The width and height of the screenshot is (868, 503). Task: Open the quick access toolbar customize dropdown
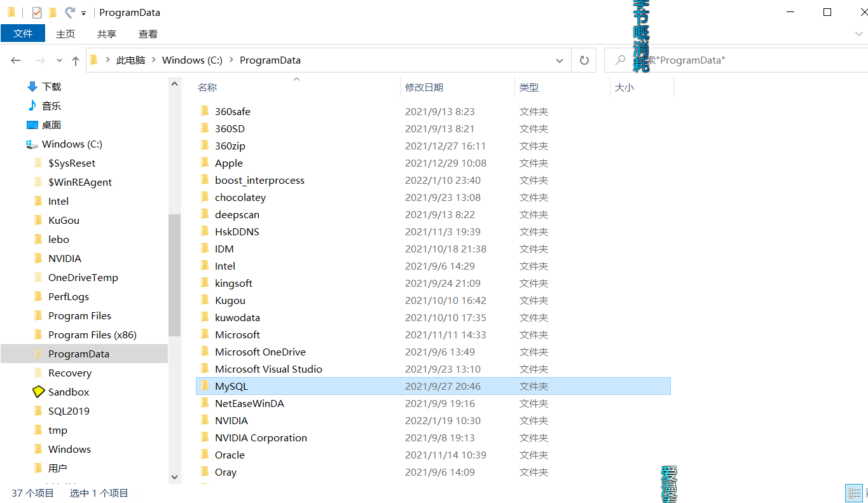83,13
